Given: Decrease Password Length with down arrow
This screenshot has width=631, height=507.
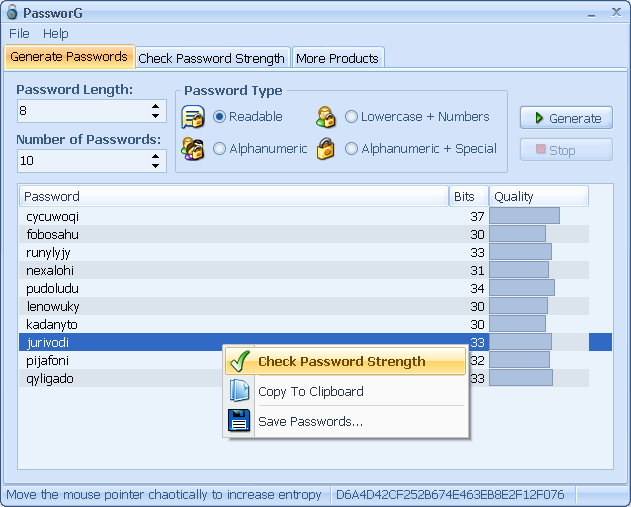Looking at the screenshot, I should [x=155, y=116].
